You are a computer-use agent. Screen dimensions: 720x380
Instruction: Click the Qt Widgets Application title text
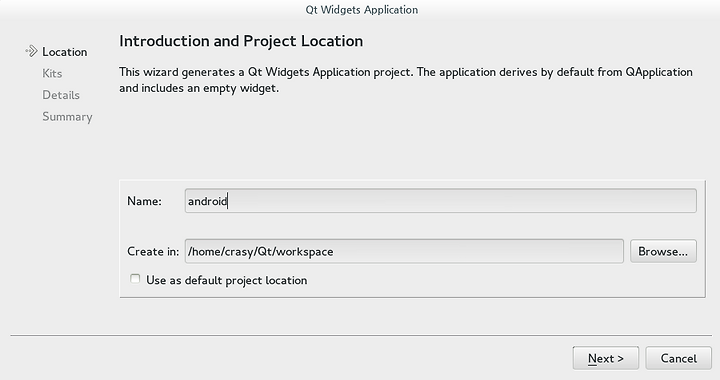[362, 10]
